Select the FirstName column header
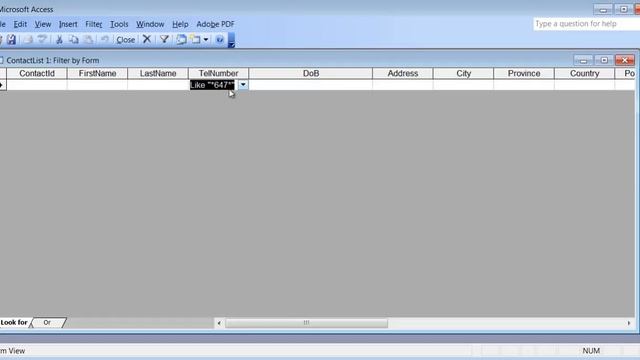Screen dimensions: 640x360 pos(97,73)
